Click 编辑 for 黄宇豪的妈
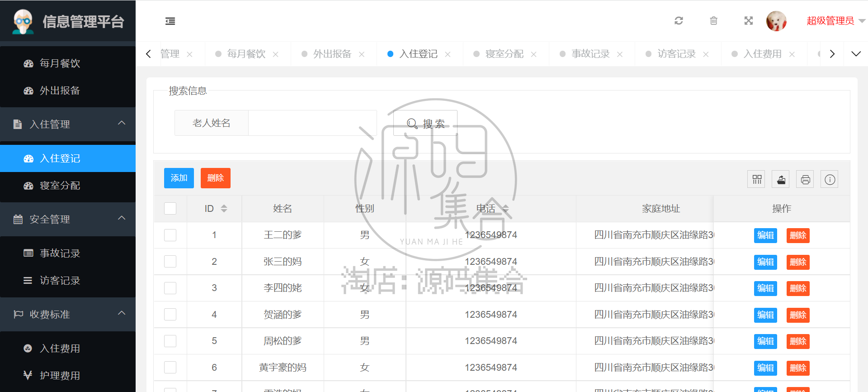 click(x=765, y=368)
